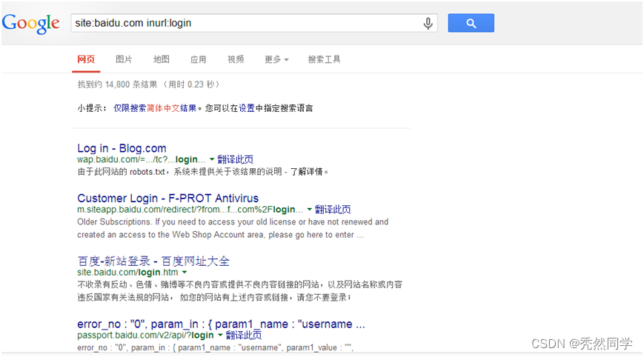644x357 pixels.
Task: Select the 网页 tab
Action: point(86,59)
